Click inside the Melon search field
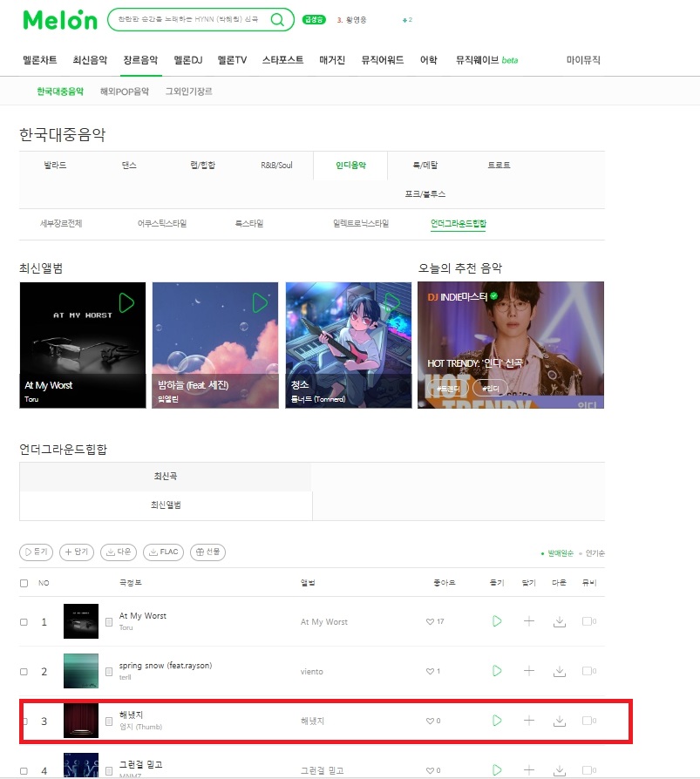 pos(189,19)
